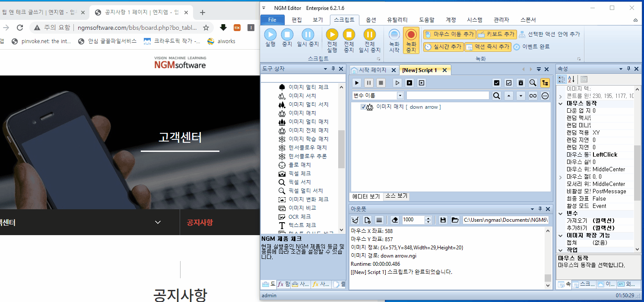The width and height of the screenshot is (644, 302).
Task: Open the 아웃풋 panel options dropdown arrow
Action: [533, 209]
